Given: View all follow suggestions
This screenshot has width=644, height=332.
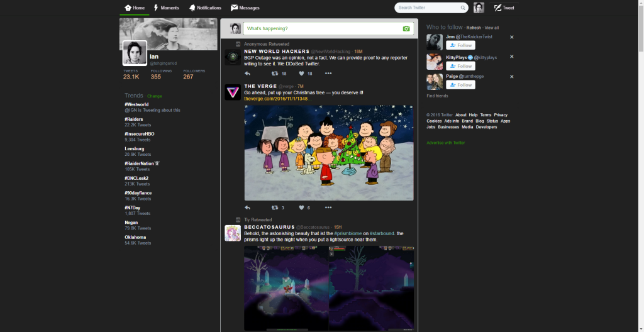Looking at the screenshot, I should pos(492,28).
